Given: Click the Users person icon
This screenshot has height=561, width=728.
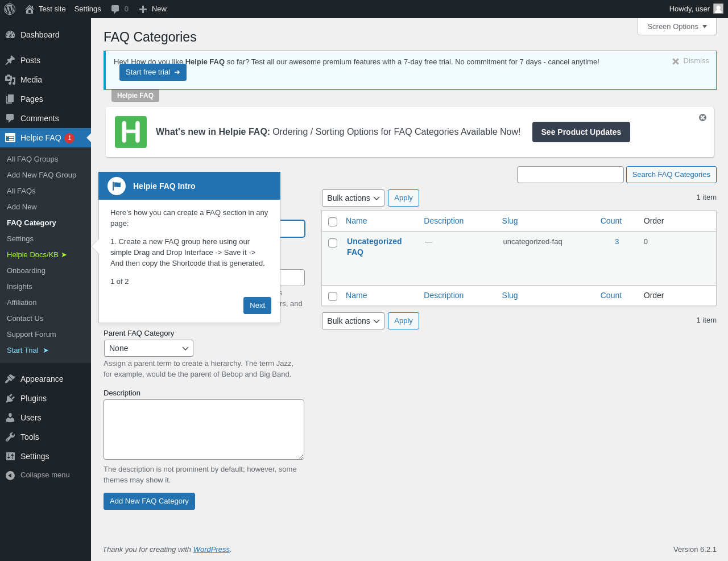Looking at the screenshot, I should [10, 418].
